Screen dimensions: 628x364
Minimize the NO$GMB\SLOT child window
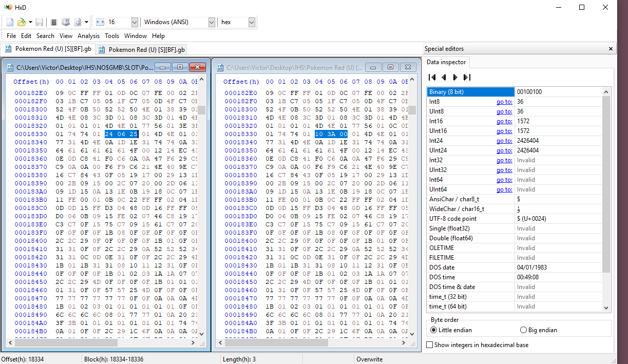[163, 67]
